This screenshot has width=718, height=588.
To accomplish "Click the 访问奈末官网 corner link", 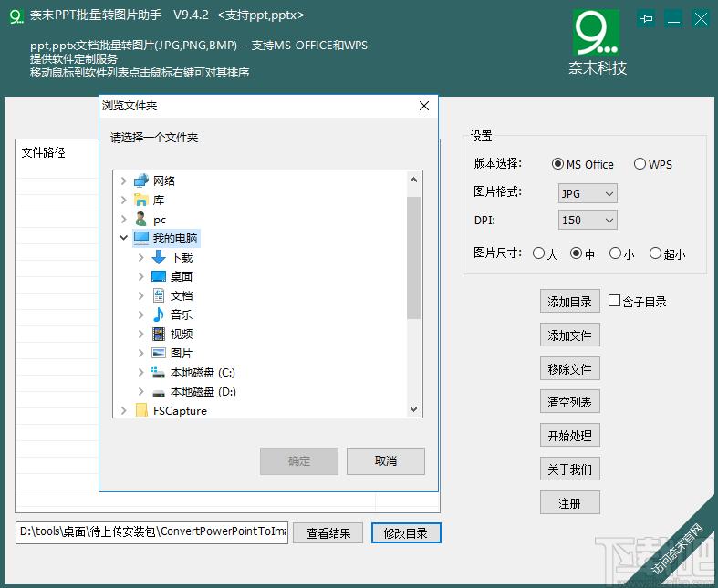I will 677,549.
